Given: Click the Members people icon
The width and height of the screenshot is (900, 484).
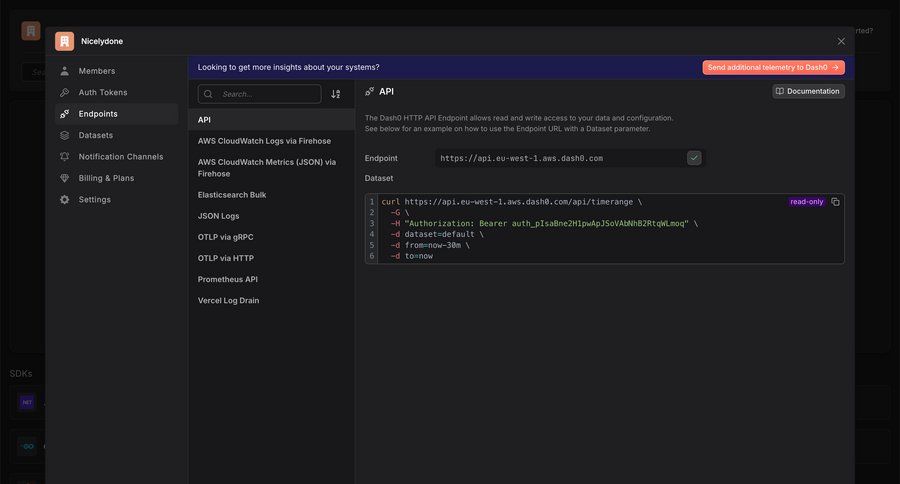Looking at the screenshot, I should click(65, 71).
